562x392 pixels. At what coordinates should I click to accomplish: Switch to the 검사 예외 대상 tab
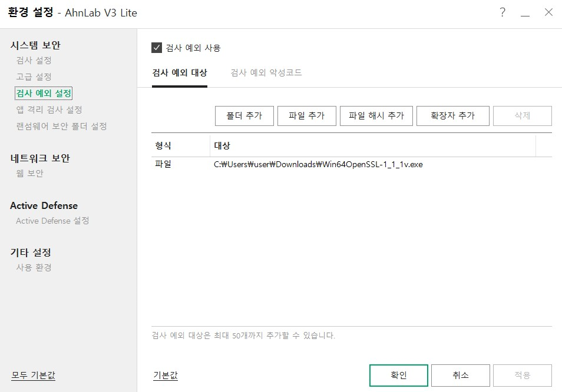(x=180, y=72)
